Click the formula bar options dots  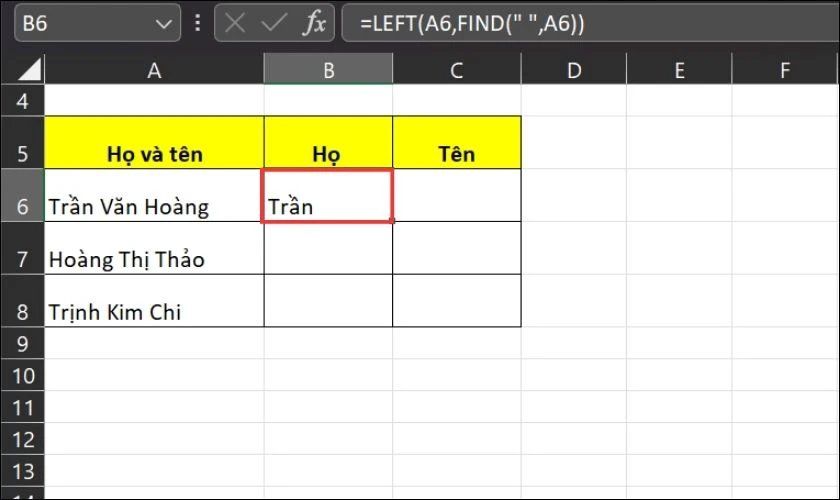tap(196, 23)
